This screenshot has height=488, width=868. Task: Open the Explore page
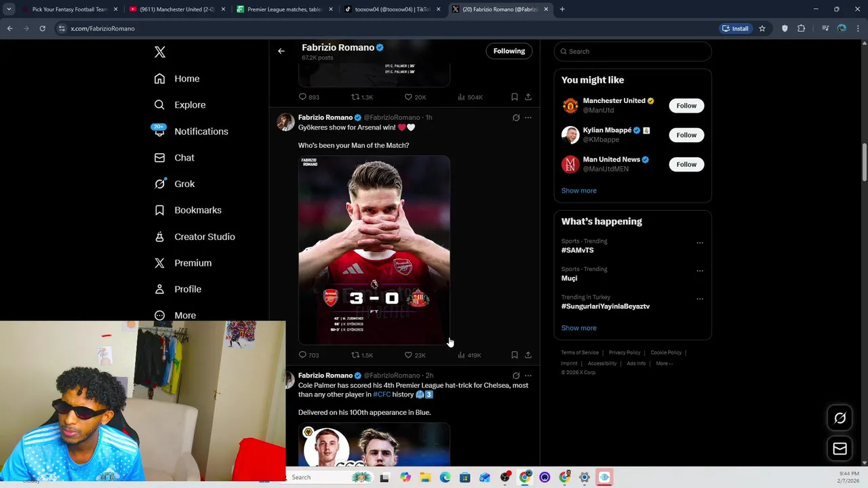180,105
